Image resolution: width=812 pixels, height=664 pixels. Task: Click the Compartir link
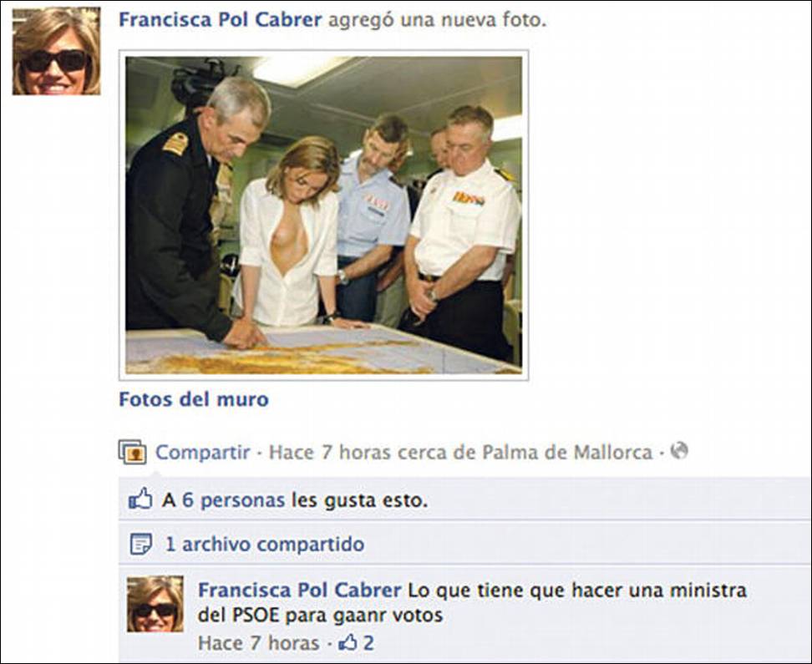click(x=203, y=452)
